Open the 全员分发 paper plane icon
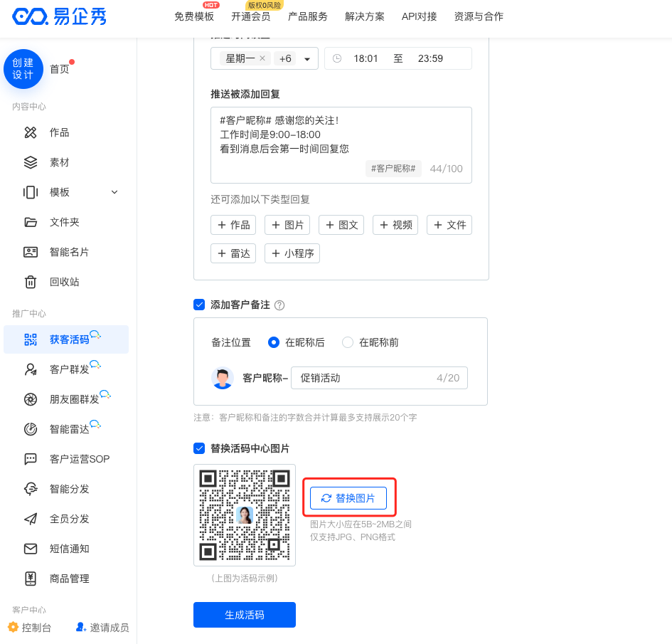 click(x=31, y=519)
